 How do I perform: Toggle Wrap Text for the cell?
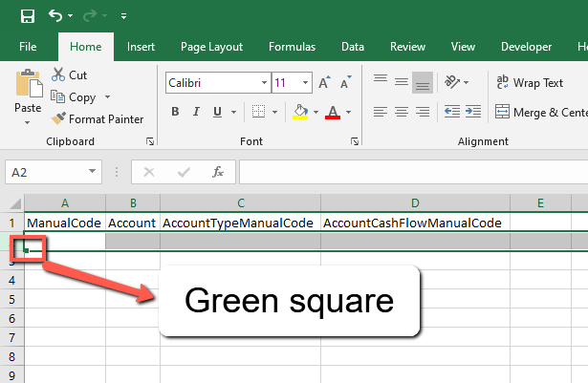tap(530, 83)
